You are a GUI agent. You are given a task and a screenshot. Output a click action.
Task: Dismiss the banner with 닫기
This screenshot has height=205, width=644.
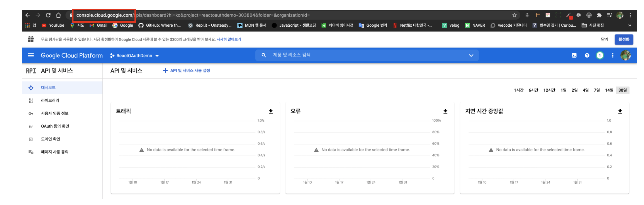[605, 39]
